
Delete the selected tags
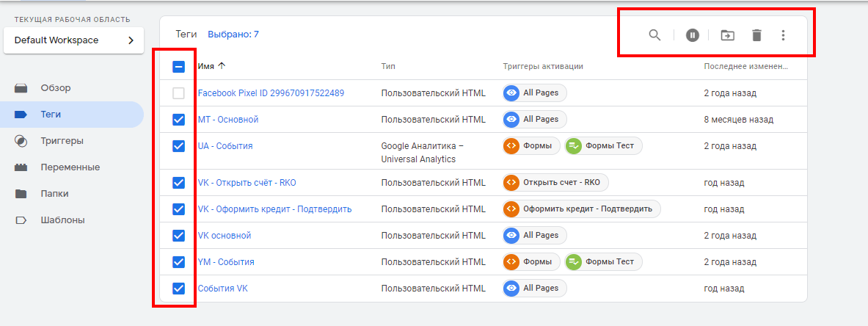[756, 35]
